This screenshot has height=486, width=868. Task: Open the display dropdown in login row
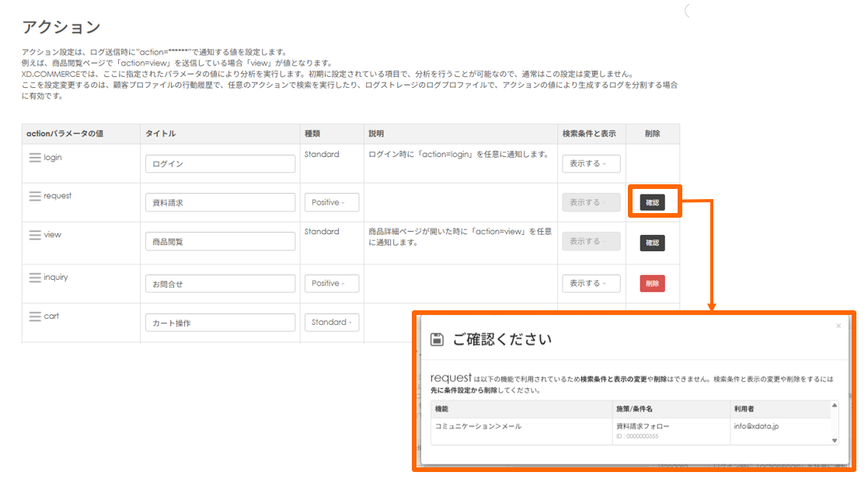click(591, 164)
